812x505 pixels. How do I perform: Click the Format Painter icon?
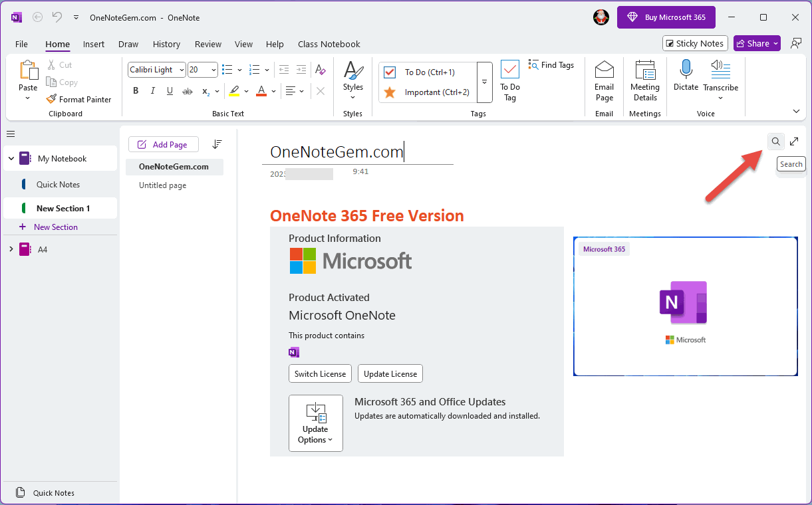coord(51,100)
